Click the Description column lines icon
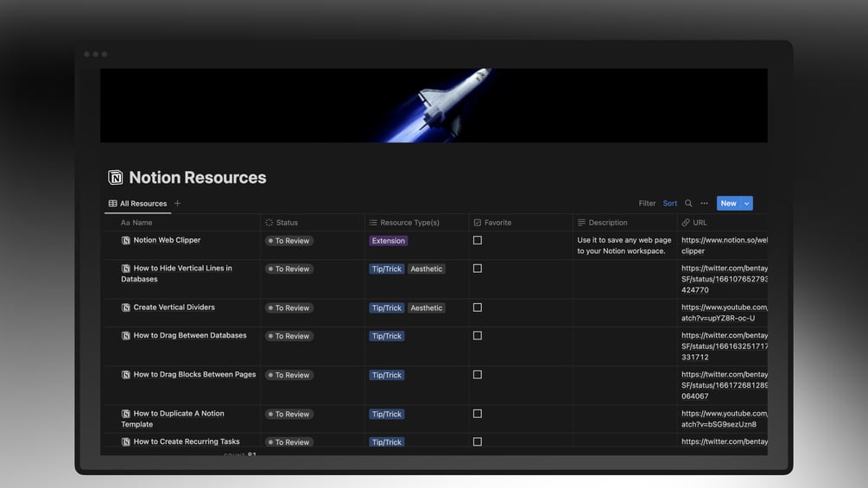 581,223
